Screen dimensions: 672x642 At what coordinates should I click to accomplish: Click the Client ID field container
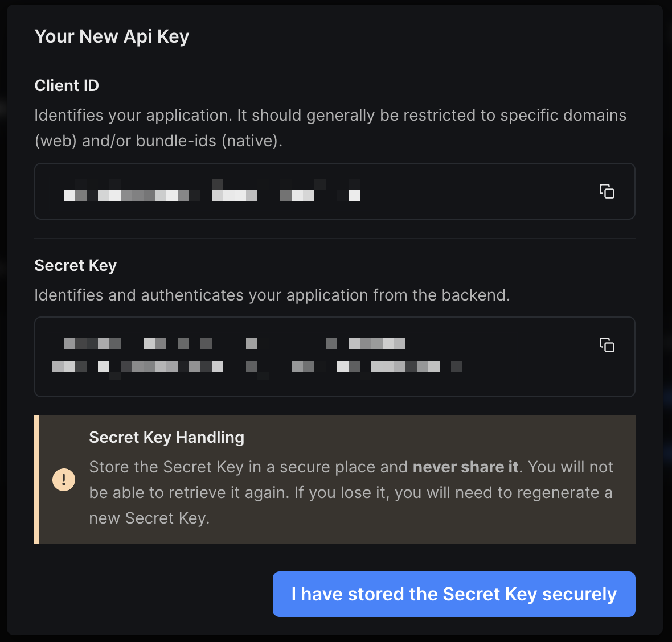point(335,191)
